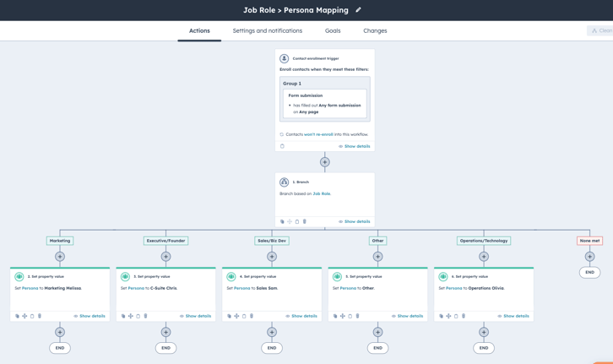The height and width of the screenshot is (364, 613).
Task: Select the Operations/Technology branch label
Action: tap(484, 241)
